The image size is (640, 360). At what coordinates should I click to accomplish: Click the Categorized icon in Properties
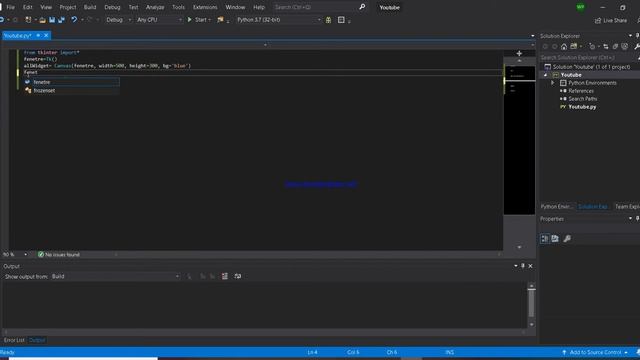pyautogui.click(x=545, y=239)
